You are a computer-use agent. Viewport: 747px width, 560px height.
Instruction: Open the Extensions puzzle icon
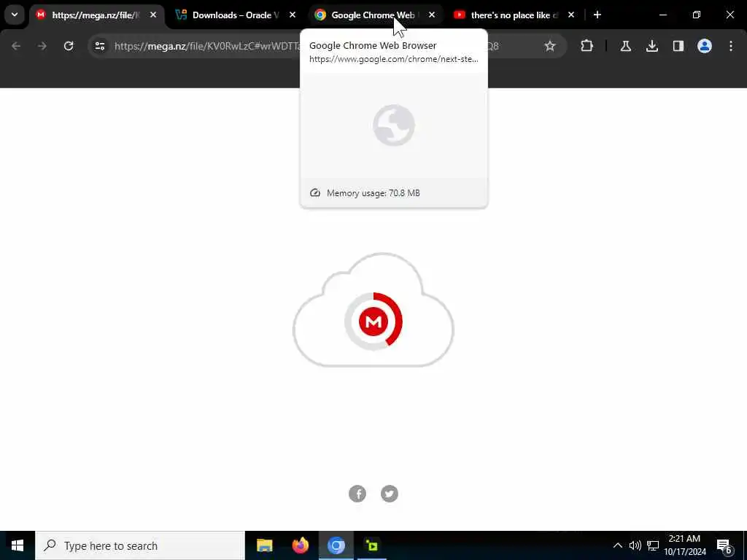tap(587, 46)
